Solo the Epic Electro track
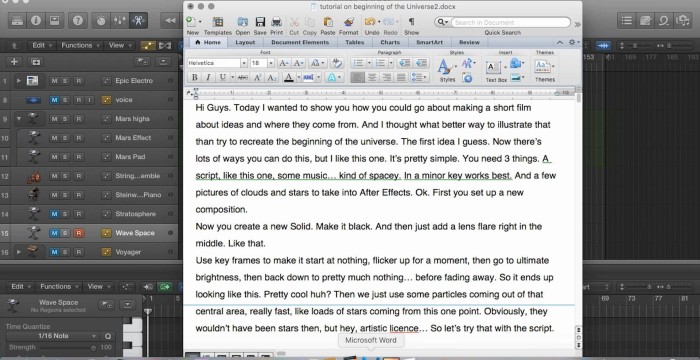 point(65,81)
